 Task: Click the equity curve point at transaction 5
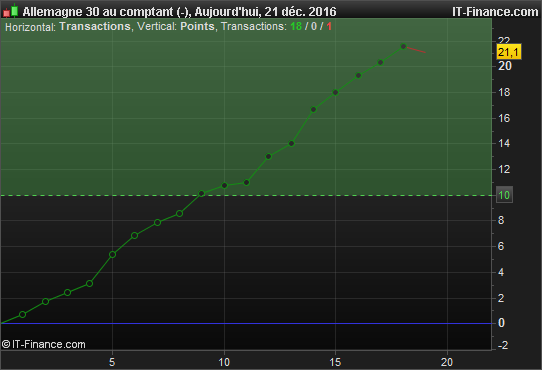112,255
